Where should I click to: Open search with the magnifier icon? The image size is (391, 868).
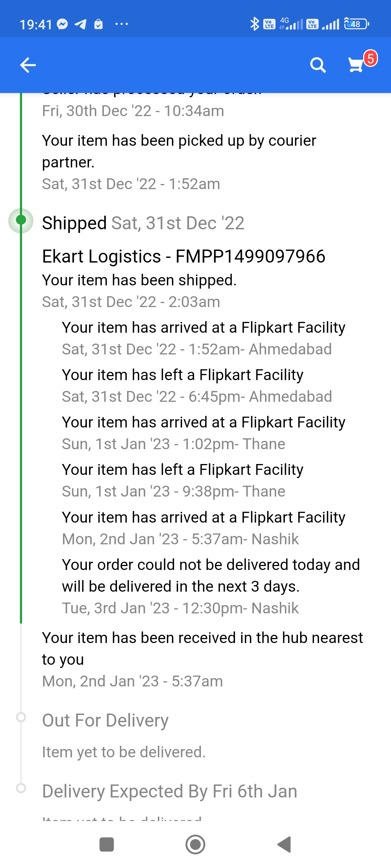[x=318, y=65]
